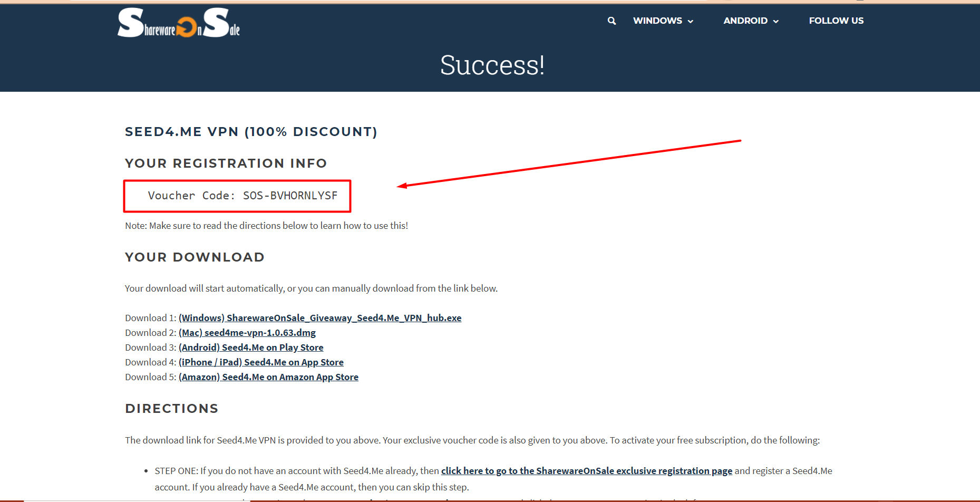The height and width of the screenshot is (502, 980).
Task: Open the search magnifier icon
Action: pyautogui.click(x=612, y=21)
